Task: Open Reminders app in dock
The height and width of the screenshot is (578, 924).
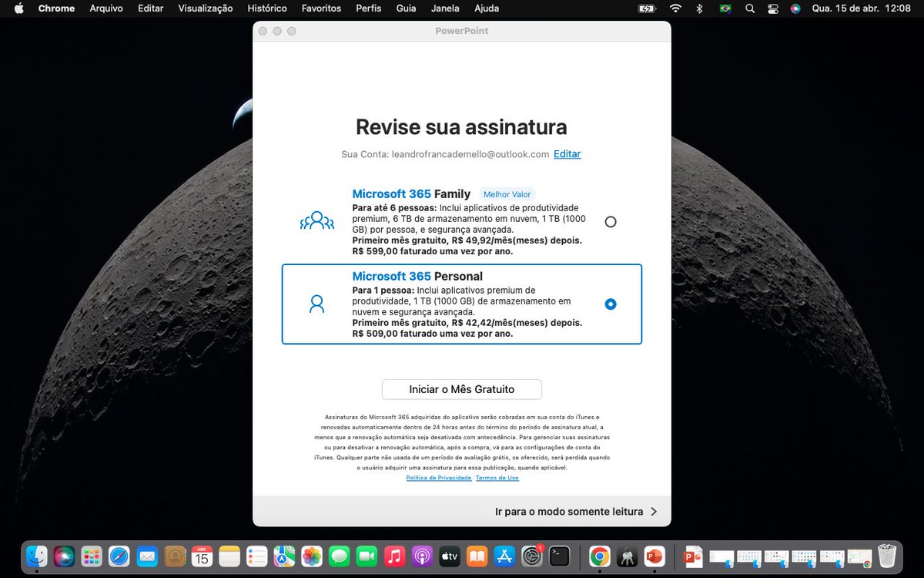Action: click(257, 556)
